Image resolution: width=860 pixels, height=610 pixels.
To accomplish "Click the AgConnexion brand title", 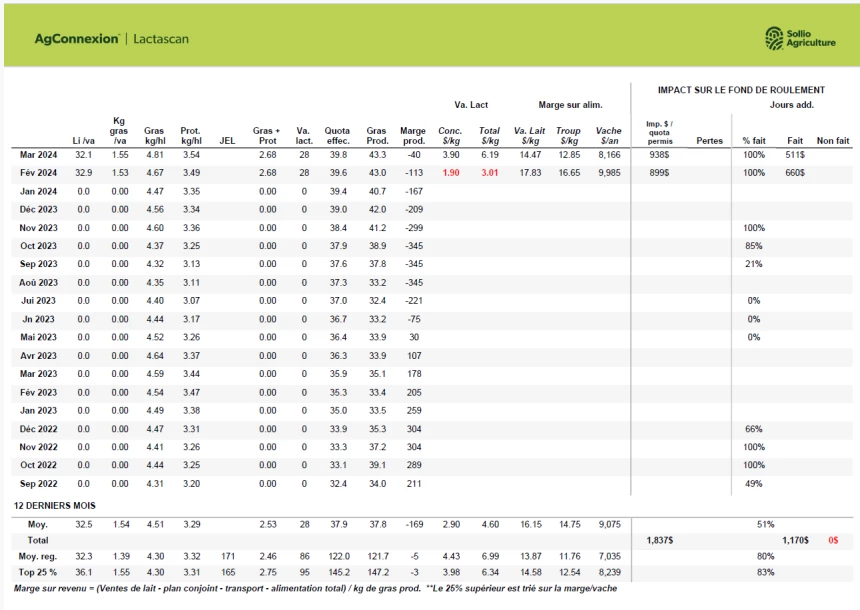I will pyautogui.click(x=77, y=39).
